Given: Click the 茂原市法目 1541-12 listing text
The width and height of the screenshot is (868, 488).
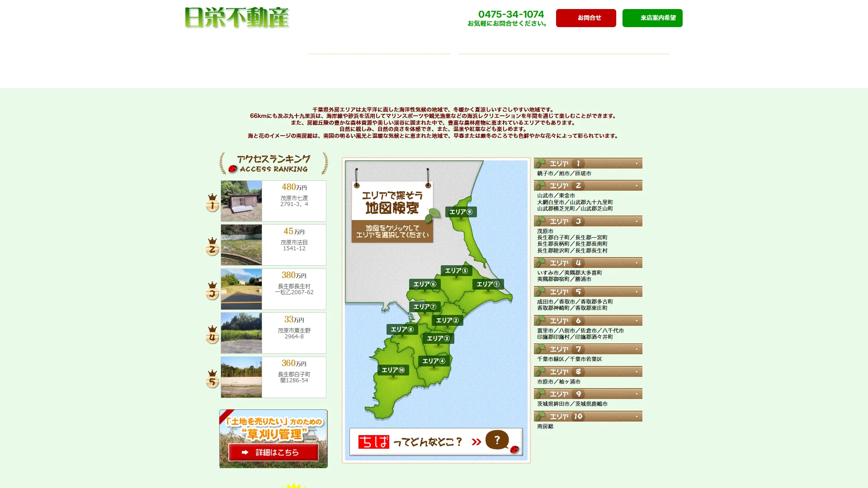Looking at the screenshot, I should point(294,245).
